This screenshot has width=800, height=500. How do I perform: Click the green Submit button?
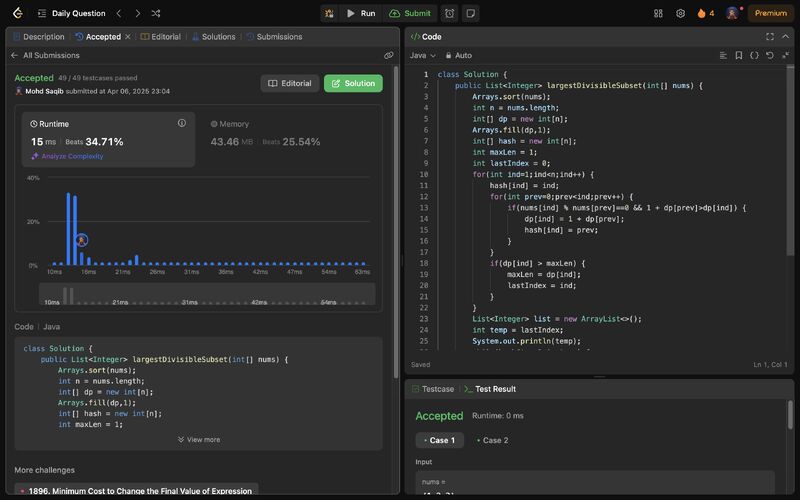[x=410, y=13]
